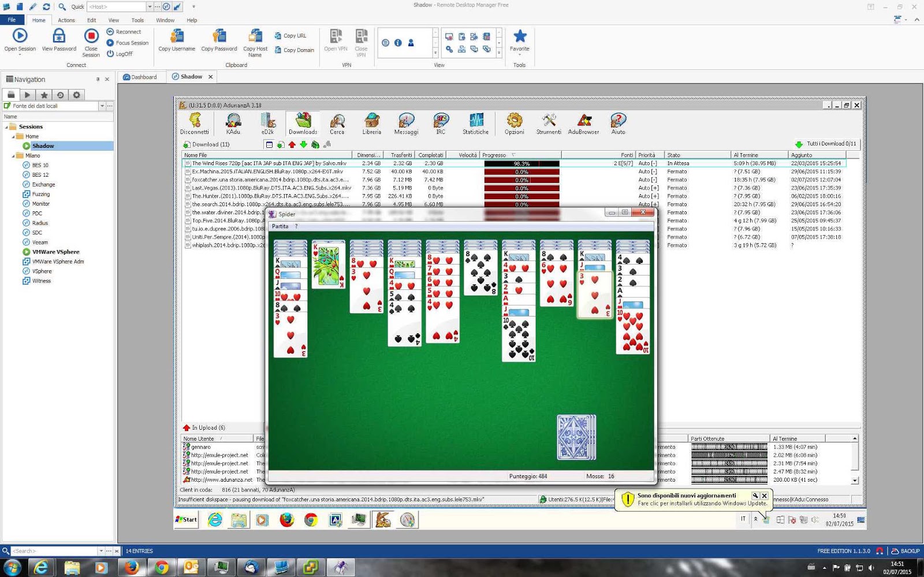This screenshot has width=924, height=577.
Task: Click Copy Host Name in Clipboard group
Action: (x=255, y=43)
